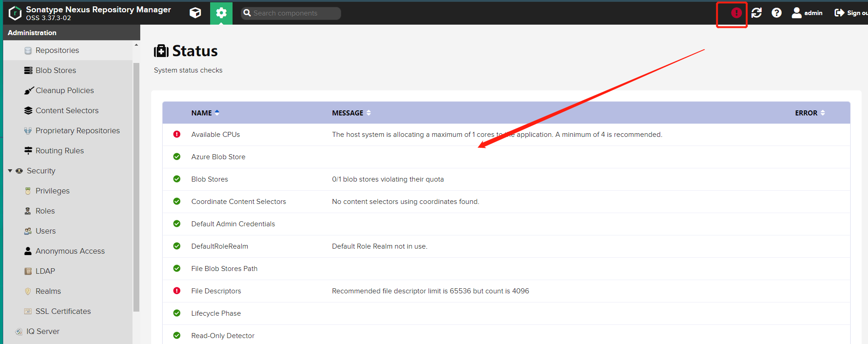Click the admin user account button
Screen dimensions: 868x344
807,13
